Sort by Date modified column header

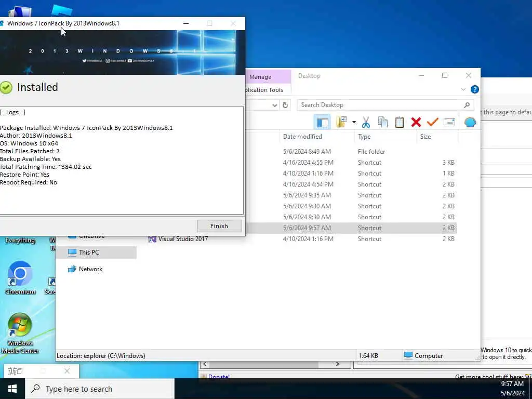302,137
